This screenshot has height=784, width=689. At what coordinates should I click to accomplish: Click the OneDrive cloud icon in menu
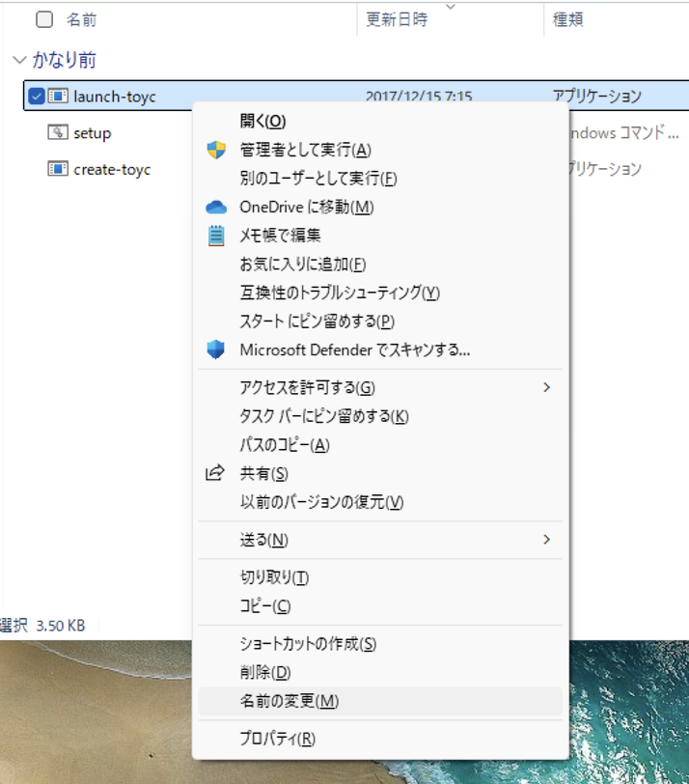[x=216, y=207]
